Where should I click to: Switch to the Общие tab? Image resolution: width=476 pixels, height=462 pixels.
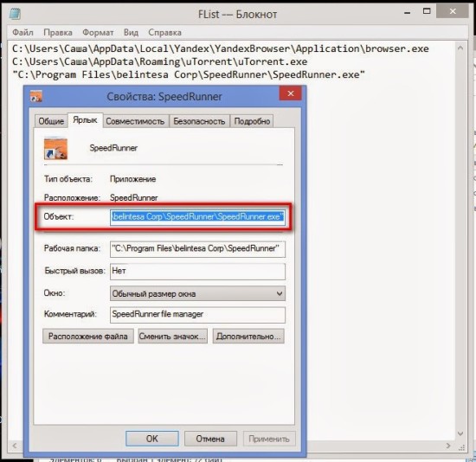(51, 121)
